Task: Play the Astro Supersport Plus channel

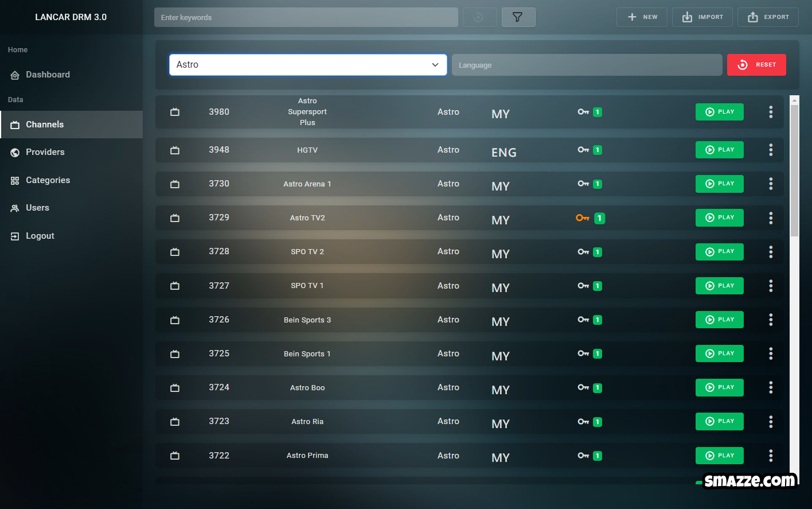Action: 720,112
